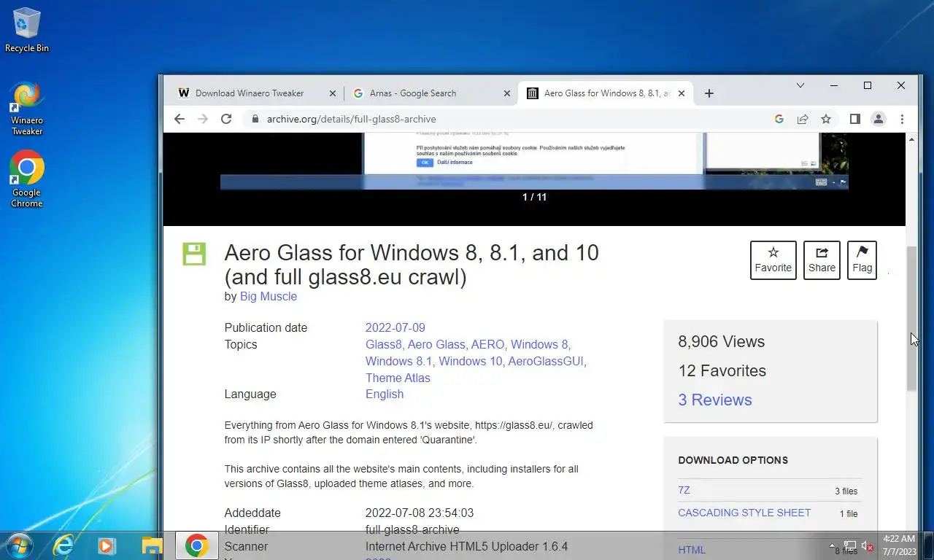Click the Favorite button
The width and height of the screenshot is (934, 560).
pos(773,260)
